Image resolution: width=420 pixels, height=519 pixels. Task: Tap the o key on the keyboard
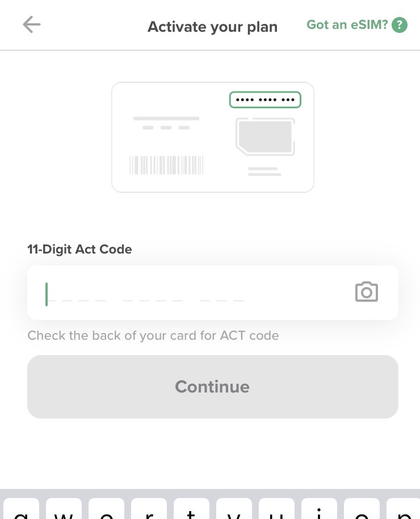(362, 509)
